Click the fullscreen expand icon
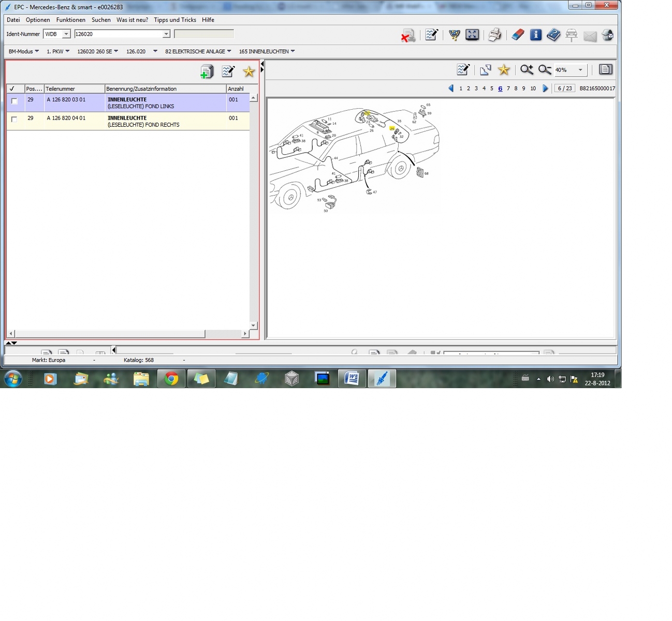 tap(472, 35)
